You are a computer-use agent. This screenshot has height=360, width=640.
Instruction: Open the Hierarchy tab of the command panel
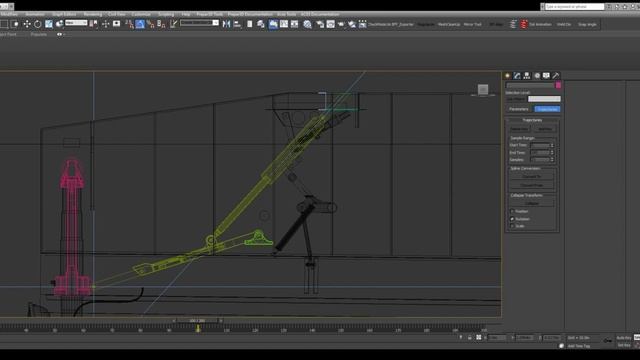click(527, 76)
